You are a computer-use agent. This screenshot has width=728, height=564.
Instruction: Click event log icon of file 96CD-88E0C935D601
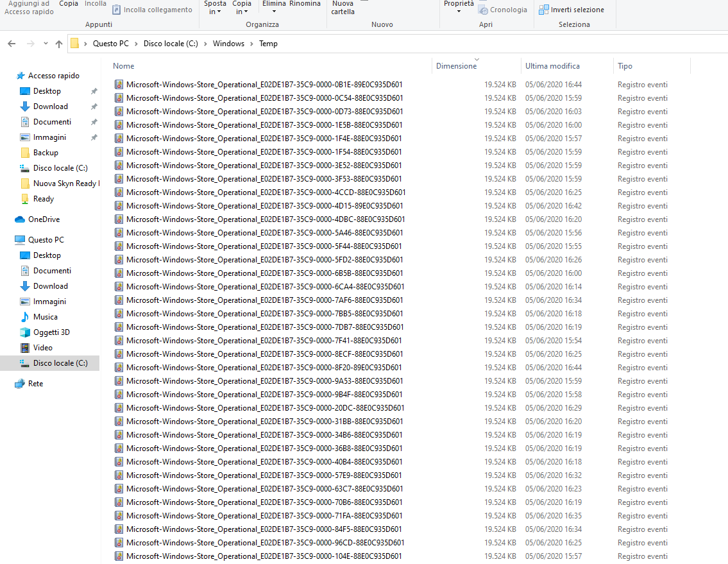point(119,543)
